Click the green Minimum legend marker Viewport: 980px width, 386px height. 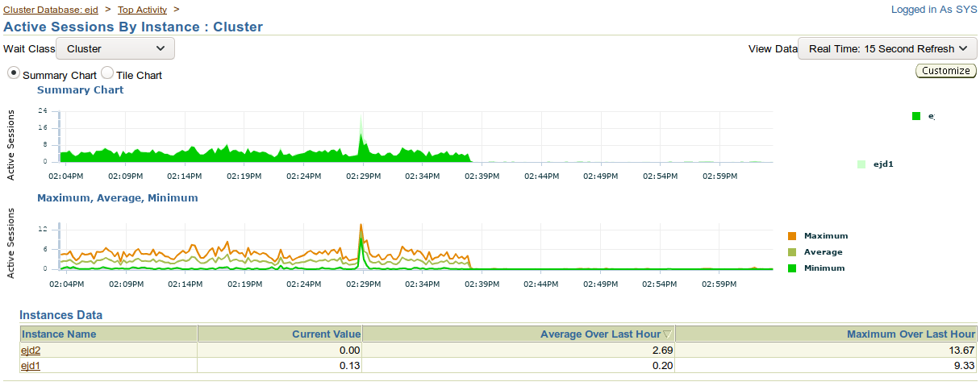(x=792, y=268)
